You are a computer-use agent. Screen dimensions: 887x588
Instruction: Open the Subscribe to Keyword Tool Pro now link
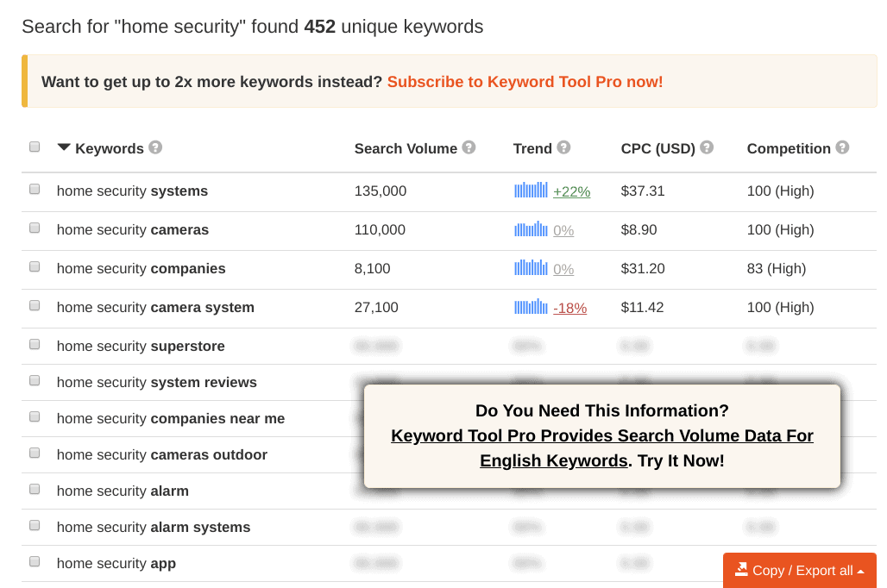point(525,82)
